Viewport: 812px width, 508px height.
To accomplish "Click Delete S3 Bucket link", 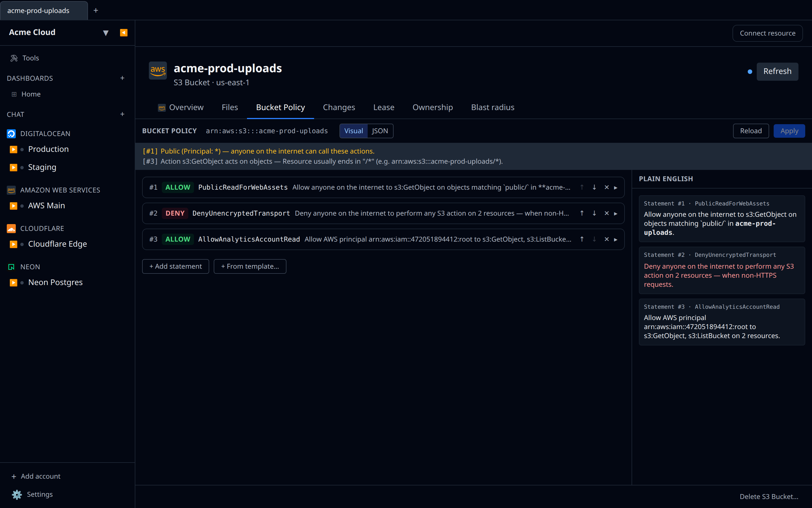I will coord(769,497).
